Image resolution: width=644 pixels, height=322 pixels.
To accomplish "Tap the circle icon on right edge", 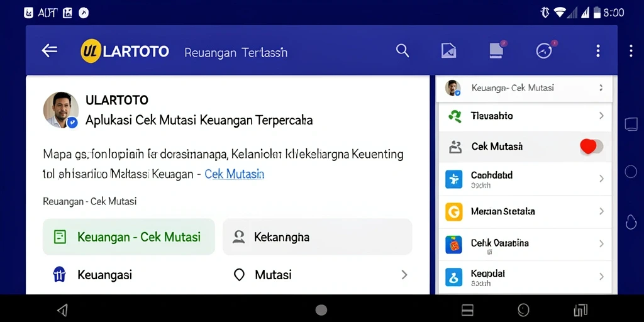I will coord(631,171).
